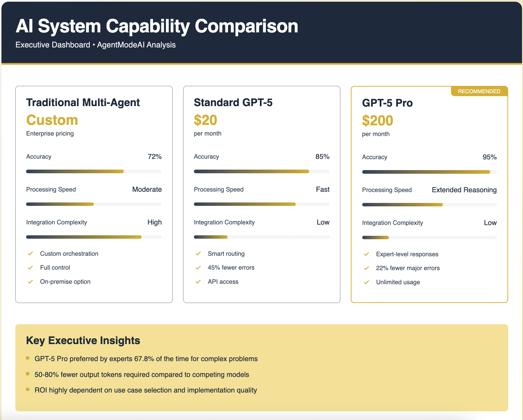This screenshot has width=523, height=420.
Task: Click the Standard GPT-5 integration complexity bar
Action: click(x=262, y=237)
